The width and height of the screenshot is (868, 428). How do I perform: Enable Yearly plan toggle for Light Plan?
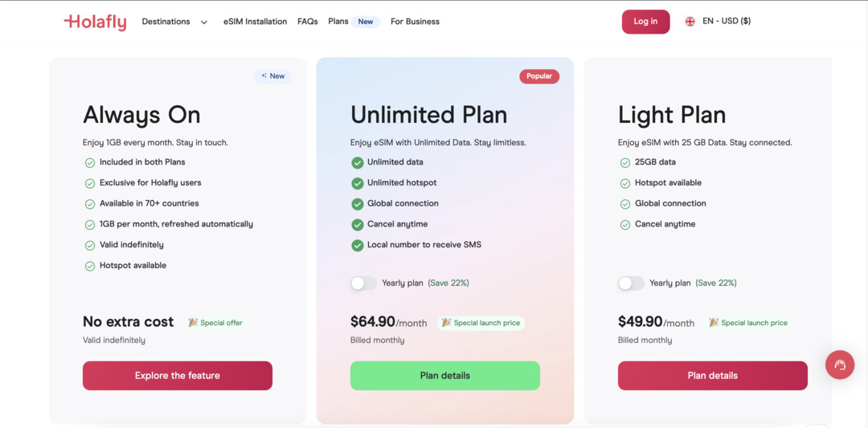[631, 283]
